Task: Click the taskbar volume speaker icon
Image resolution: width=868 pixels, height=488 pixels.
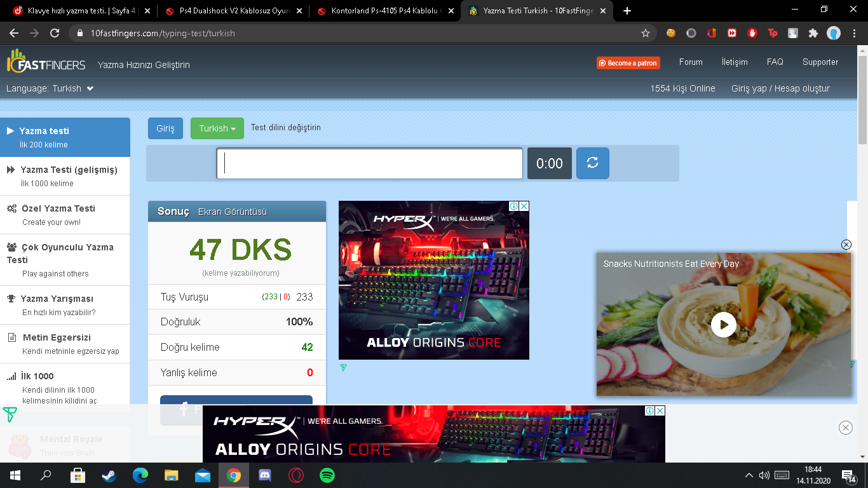Action: pyautogui.click(x=764, y=475)
